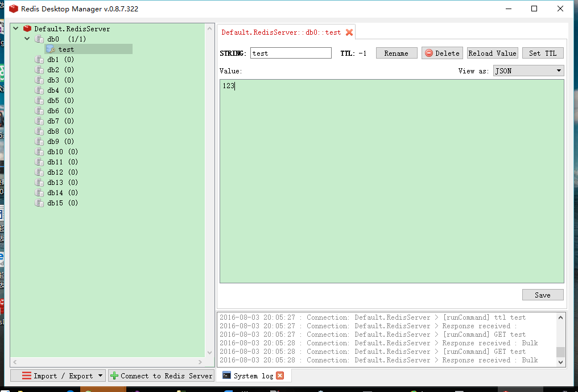Viewport: 578px width, 392px height.
Task: Click the tree panel scroll up arrow
Action: [x=209, y=28]
